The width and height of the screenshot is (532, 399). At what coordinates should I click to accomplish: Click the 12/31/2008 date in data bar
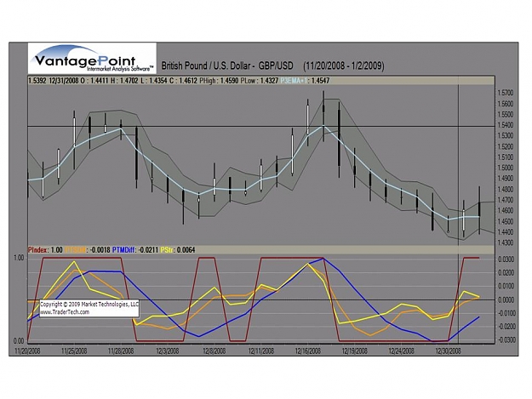[63, 81]
